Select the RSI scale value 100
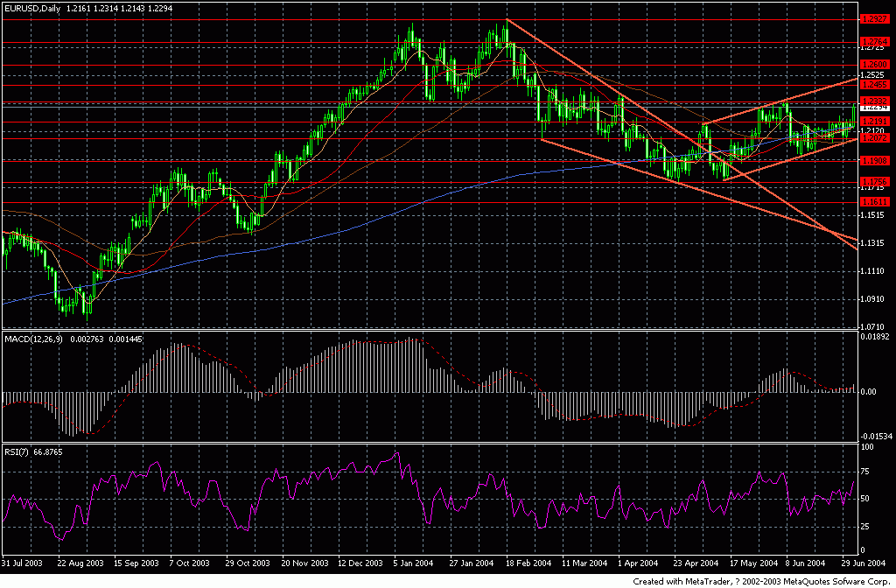This screenshot has width=896, height=588. (x=867, y=447)
